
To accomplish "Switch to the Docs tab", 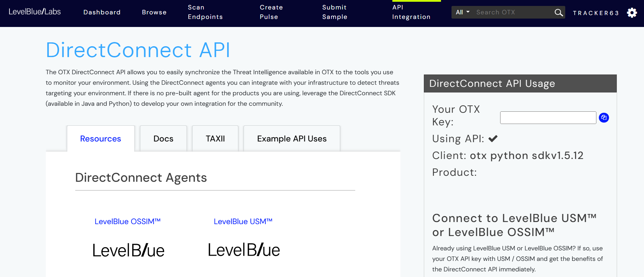I will pos(163,139).
